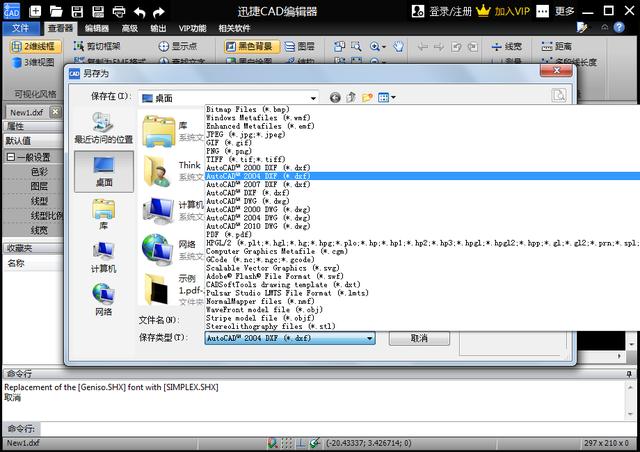Click the command output panel scrollbar
Image resolution: width=640 pixels, height=452 pixels.
coord(631,400)
